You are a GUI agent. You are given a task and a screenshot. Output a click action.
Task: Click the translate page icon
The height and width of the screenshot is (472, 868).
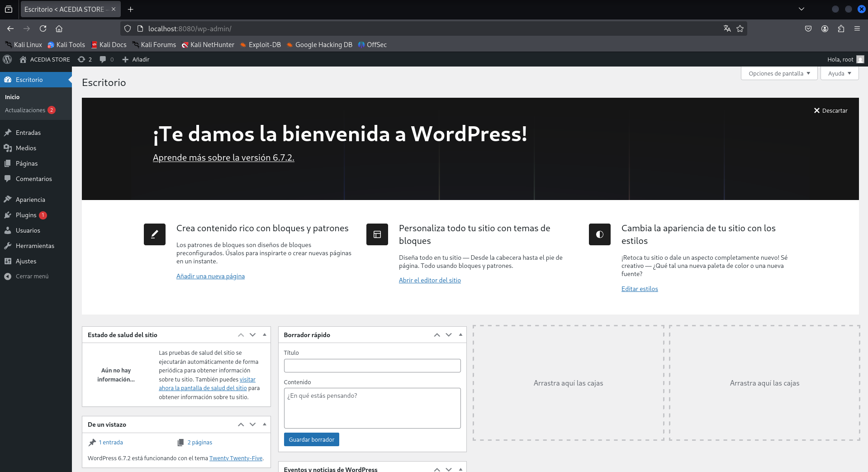[x=727, y=29]
